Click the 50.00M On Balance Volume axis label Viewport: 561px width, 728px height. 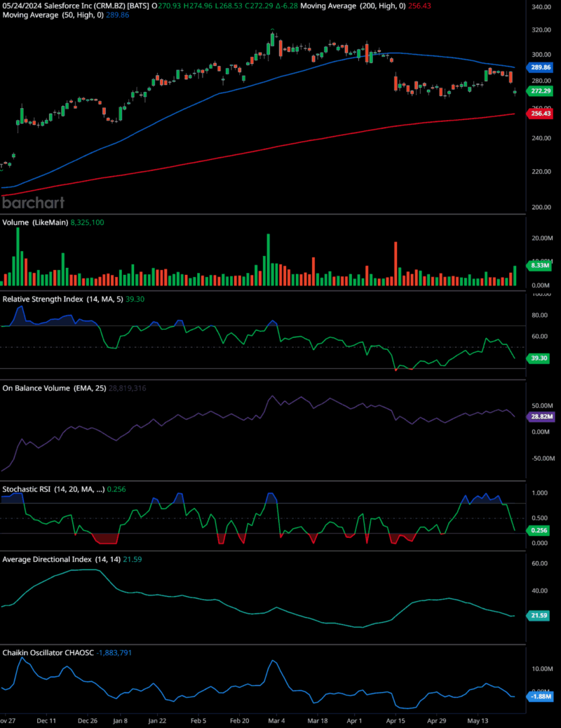(543, 406)
